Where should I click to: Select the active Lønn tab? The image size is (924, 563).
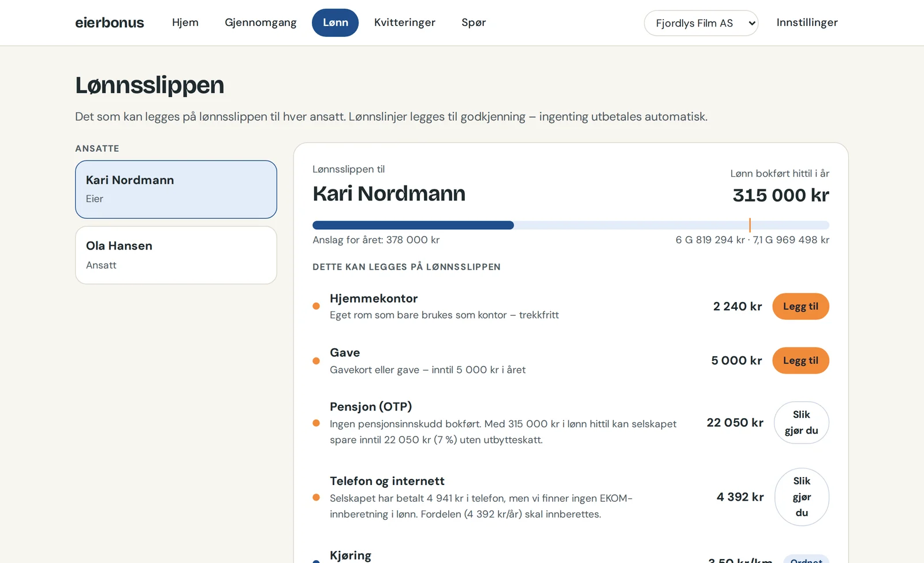(335, 23)
